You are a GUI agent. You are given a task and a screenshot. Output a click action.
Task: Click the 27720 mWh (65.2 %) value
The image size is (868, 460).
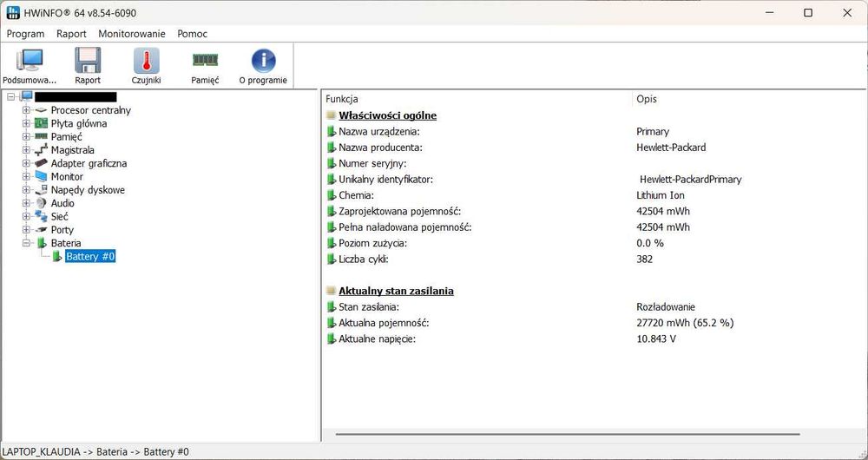[x=686, y=323]
